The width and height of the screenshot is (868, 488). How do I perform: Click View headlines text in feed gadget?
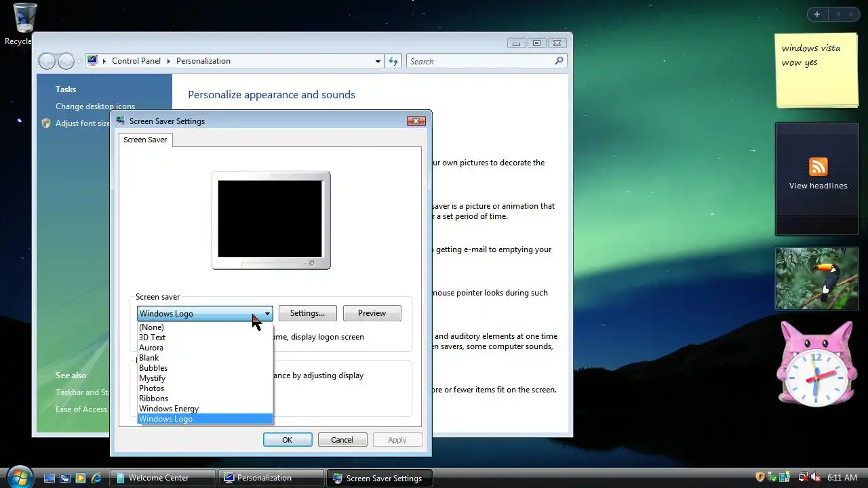click(x=818, y=186)
